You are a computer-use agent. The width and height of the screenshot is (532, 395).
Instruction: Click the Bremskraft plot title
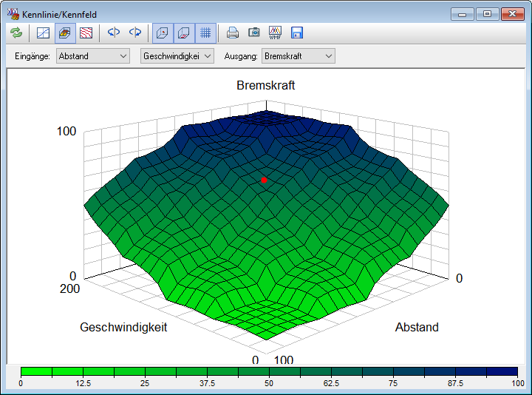(266, 85)
